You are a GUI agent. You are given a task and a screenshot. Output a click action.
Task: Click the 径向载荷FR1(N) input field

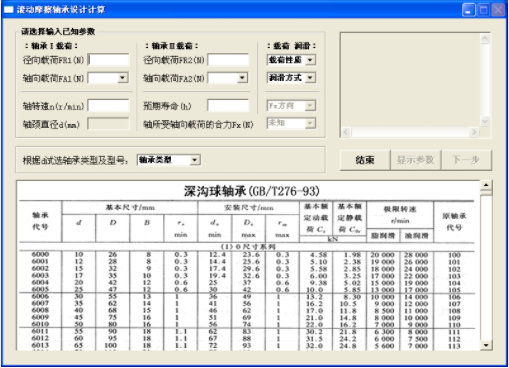pos(108,60)
